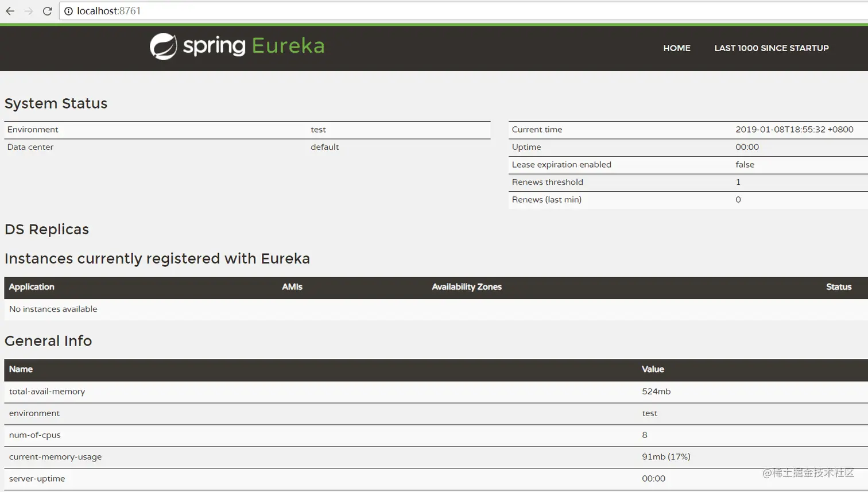868x492 pixels.
Task: Click the total-avail-memory row name
Action: [47, 392]
